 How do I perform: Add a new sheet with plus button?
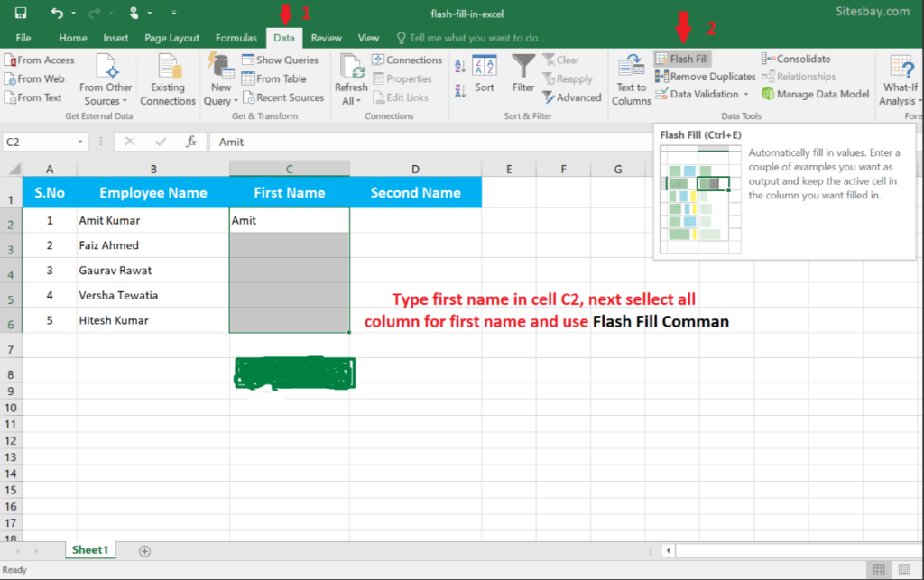pos(144,551)
